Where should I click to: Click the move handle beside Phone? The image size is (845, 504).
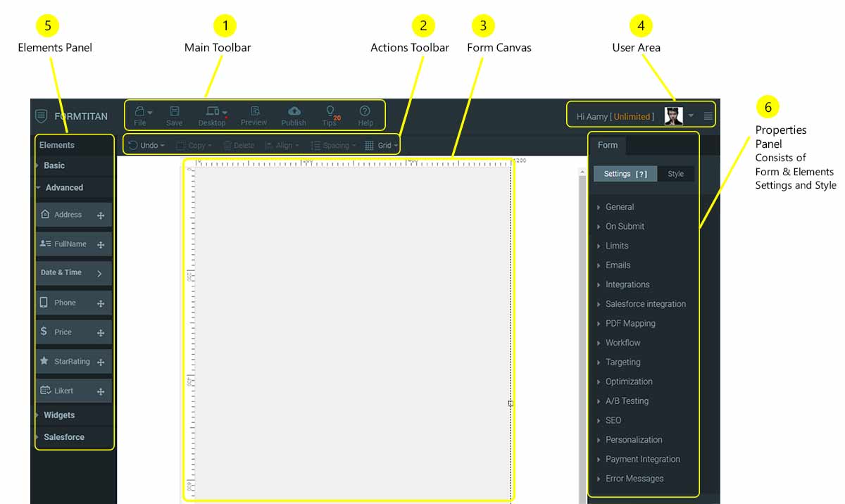(x=101, y=303)
